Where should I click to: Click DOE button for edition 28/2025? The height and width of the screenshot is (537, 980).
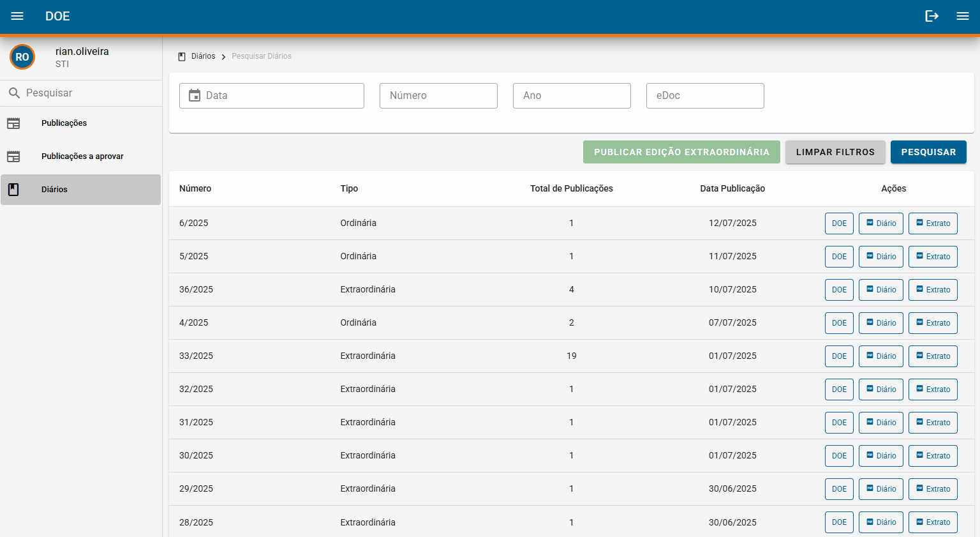click(x=839, y=522)
